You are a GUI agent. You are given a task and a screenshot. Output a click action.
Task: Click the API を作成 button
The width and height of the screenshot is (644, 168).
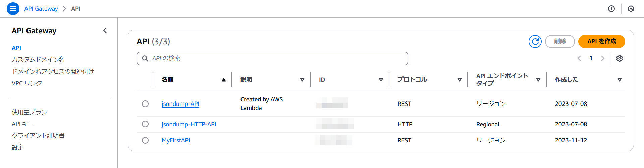click(602, 41)
